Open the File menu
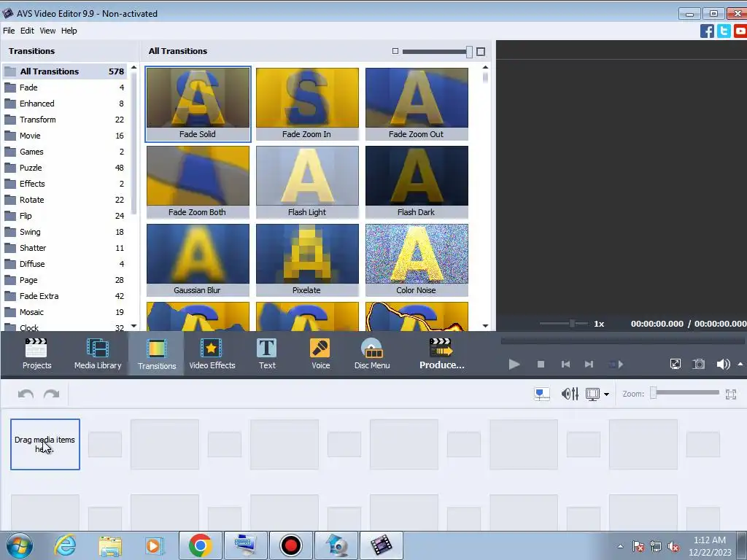747x560 pixels. pyautogui.click(x=9, y=31)
